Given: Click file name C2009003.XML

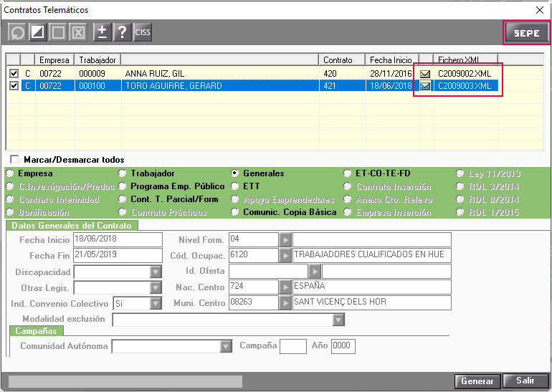Looking at the screenshot, I should coord(465,85).
